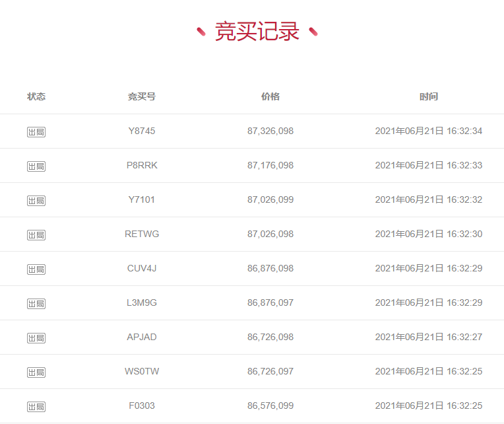504x424 pixels.
Task: Click the 竞买号 column header
Action: pyautogui.click(x=142, y=96)
